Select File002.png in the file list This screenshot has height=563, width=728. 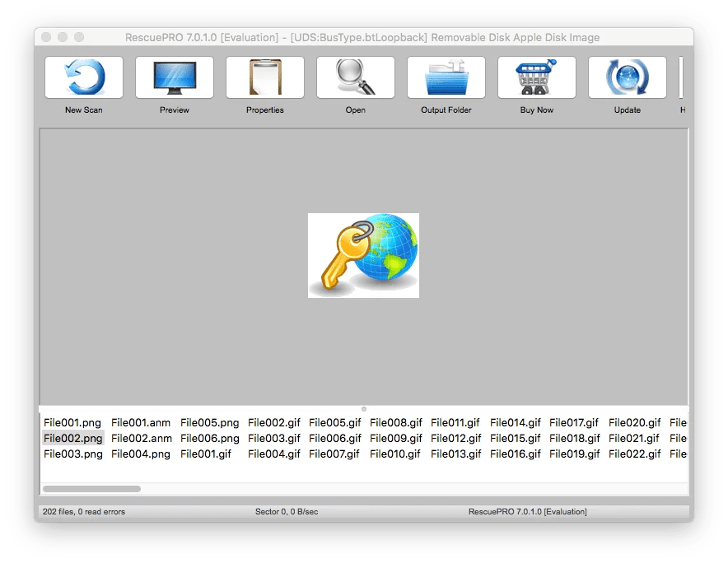[72, 439]
